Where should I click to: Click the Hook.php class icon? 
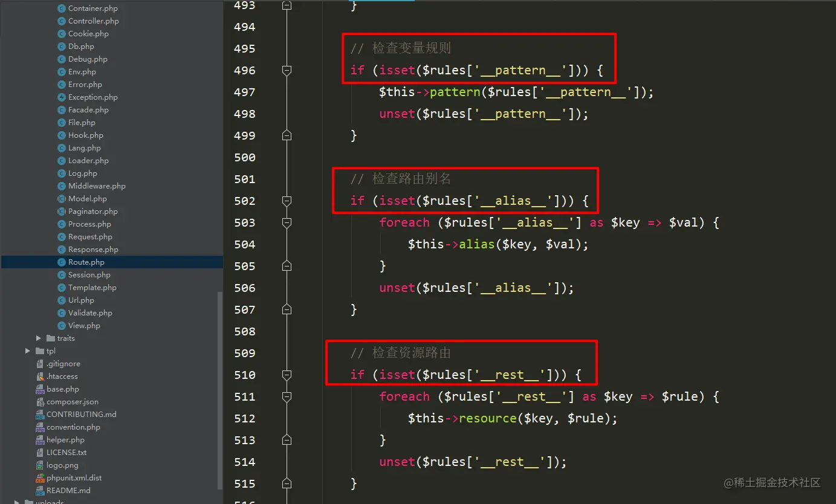pyautogui.click(x=62, y=135)
